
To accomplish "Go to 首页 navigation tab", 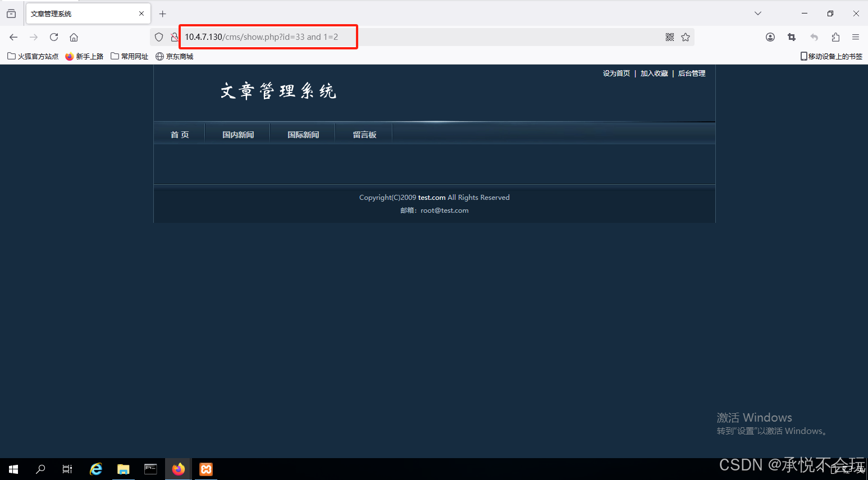I will coord(180,135).
